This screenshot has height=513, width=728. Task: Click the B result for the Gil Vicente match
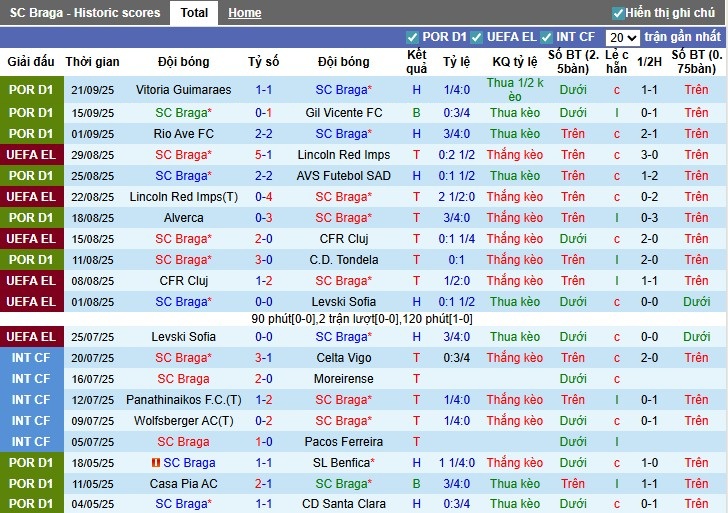point(416,113)
